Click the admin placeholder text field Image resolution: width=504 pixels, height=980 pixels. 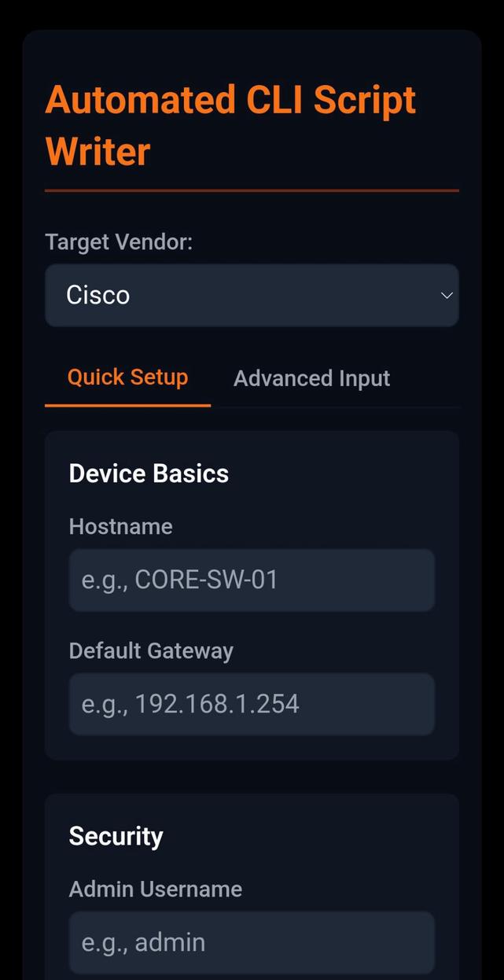click(252, 941)
